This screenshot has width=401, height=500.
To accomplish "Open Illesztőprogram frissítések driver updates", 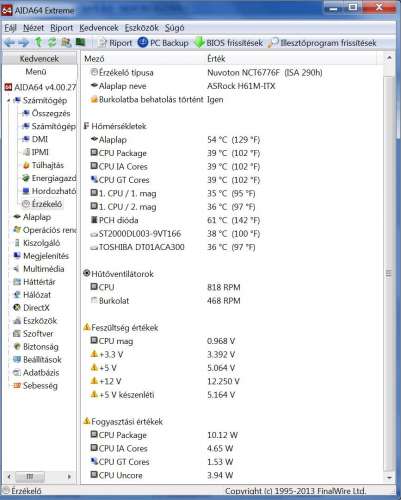I will [x=322, y=43].
